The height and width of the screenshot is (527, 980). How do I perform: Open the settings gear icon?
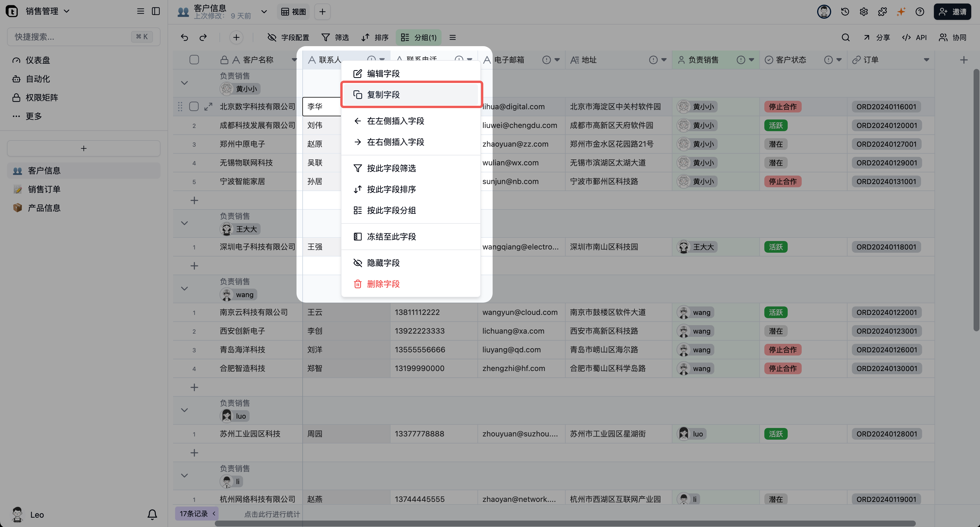[x=864, y=11]
